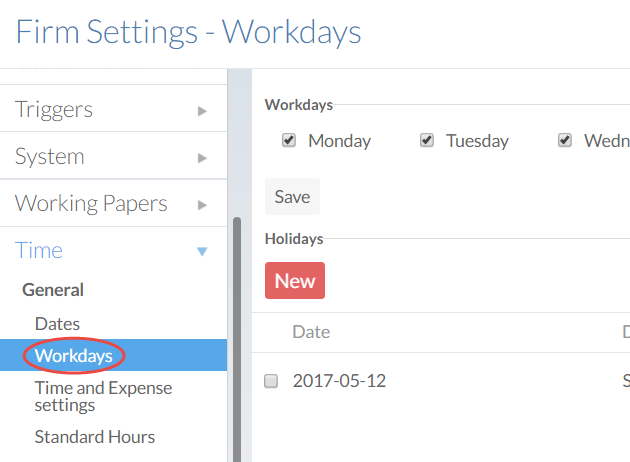
Task: Open the Working Papers menu label
Action: (91, 203)
